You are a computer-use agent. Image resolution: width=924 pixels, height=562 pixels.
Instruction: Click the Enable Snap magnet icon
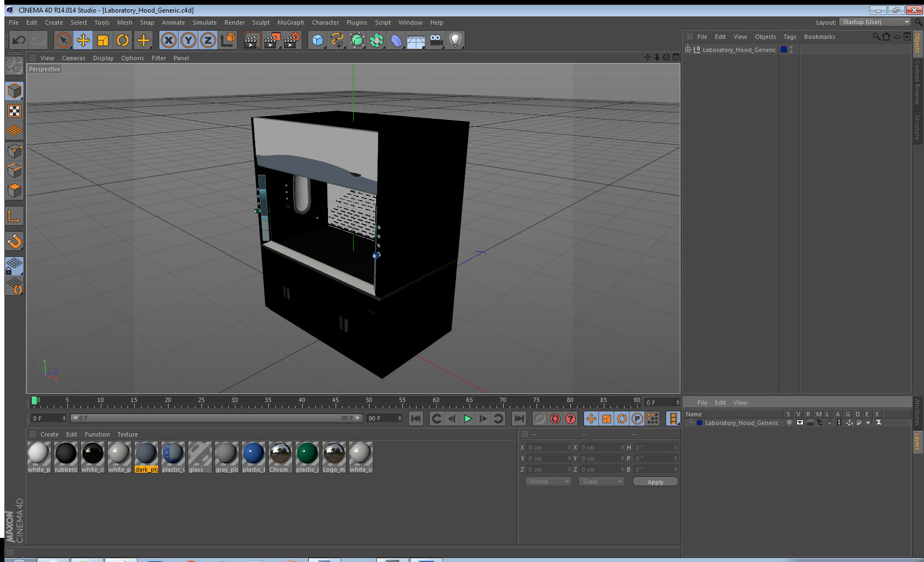click(14, 241)
